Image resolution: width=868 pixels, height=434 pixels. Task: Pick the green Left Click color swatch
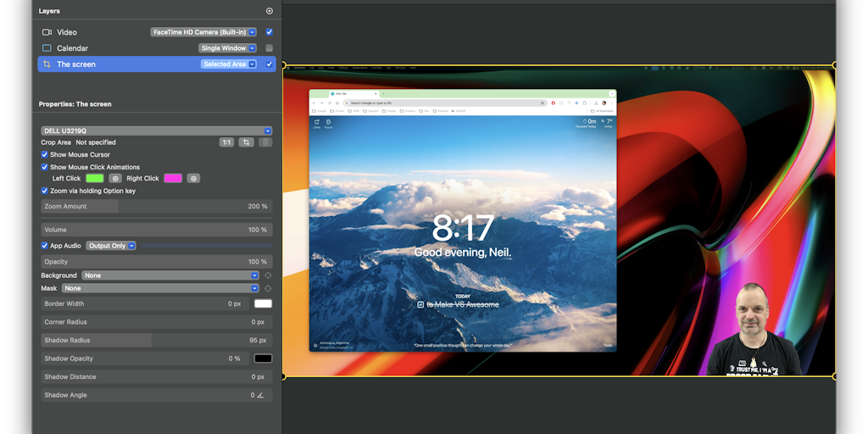[x=94, y=179]
